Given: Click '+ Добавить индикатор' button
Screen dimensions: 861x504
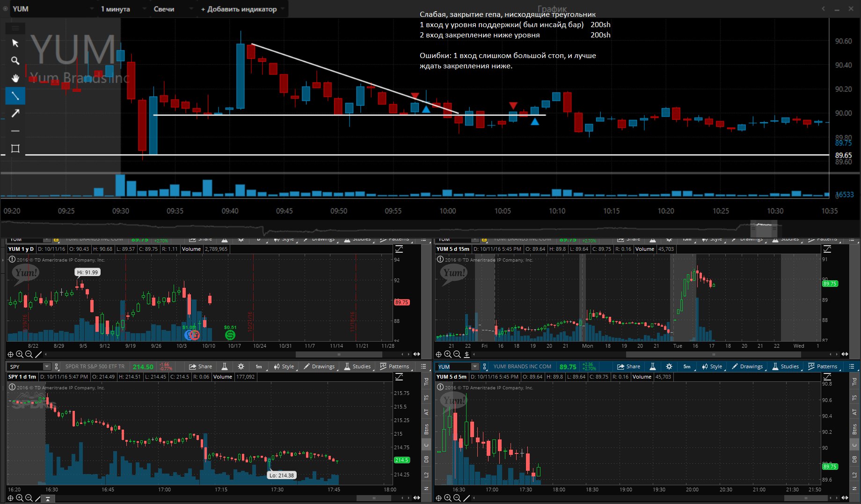Looking at the screenshot, I should 242,9.
